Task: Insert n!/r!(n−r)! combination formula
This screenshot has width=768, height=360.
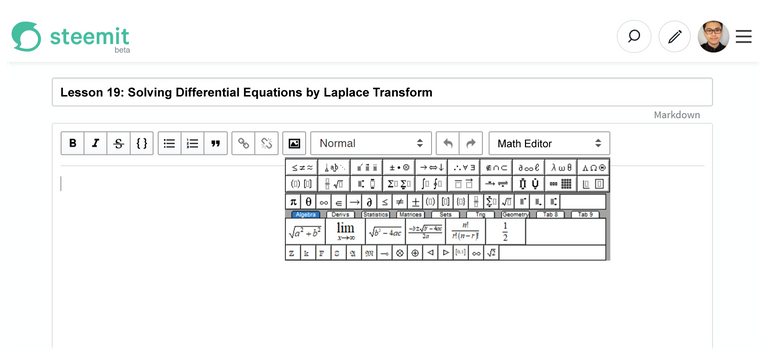Action: pyautogui.click(x=465, y=232)
